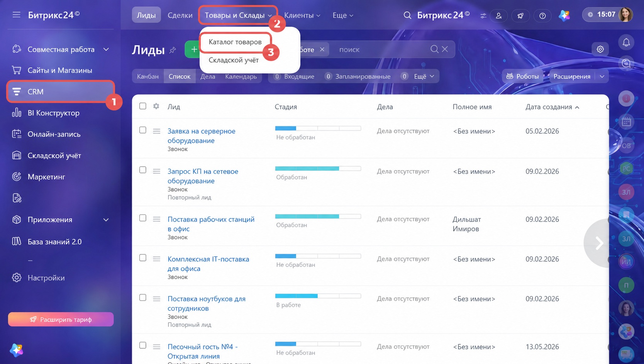Open row menu for Комплексная IT-поставка для офиса
The height and width of the screenshot is (364, 644).
click(x=156, y=259)
